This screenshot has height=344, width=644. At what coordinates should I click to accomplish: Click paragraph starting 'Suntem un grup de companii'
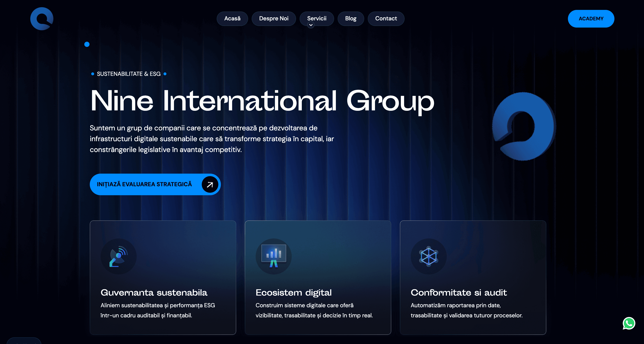(212, 139)
